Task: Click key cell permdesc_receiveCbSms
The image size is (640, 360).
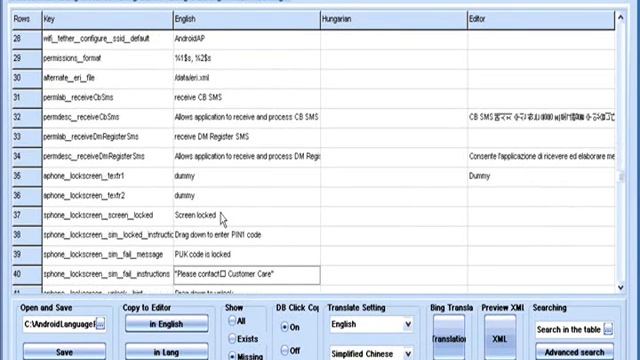Action: [x=108, y=117]
